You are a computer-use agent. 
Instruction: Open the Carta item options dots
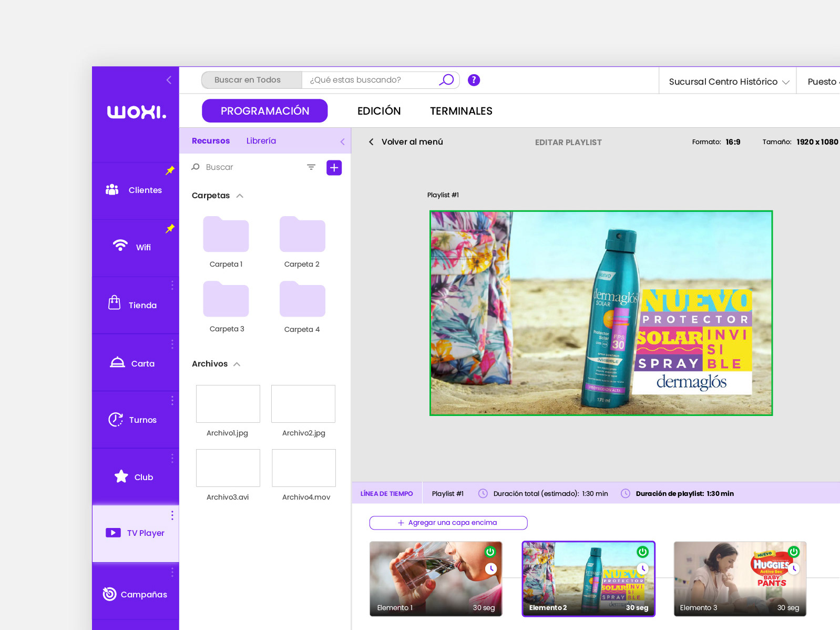(172, 344)
